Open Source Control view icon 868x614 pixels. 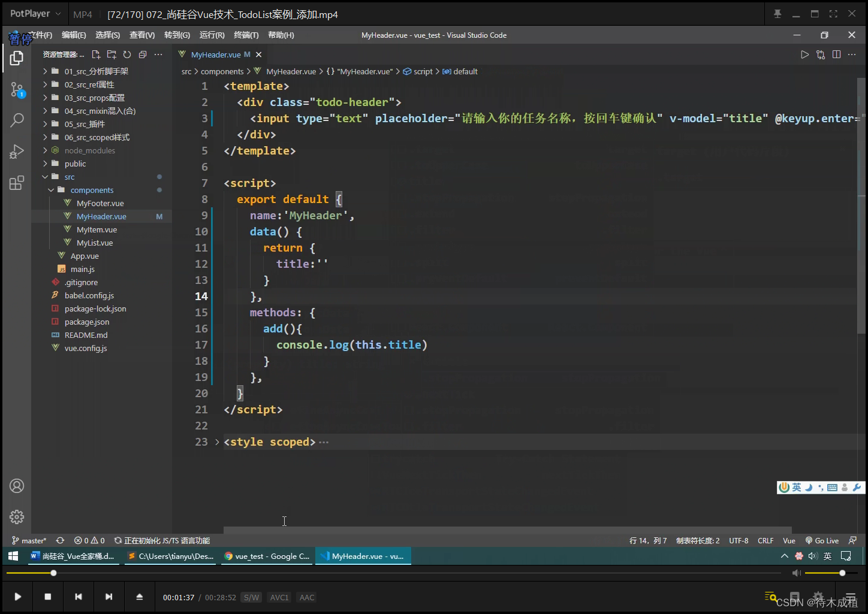[17, 90]
